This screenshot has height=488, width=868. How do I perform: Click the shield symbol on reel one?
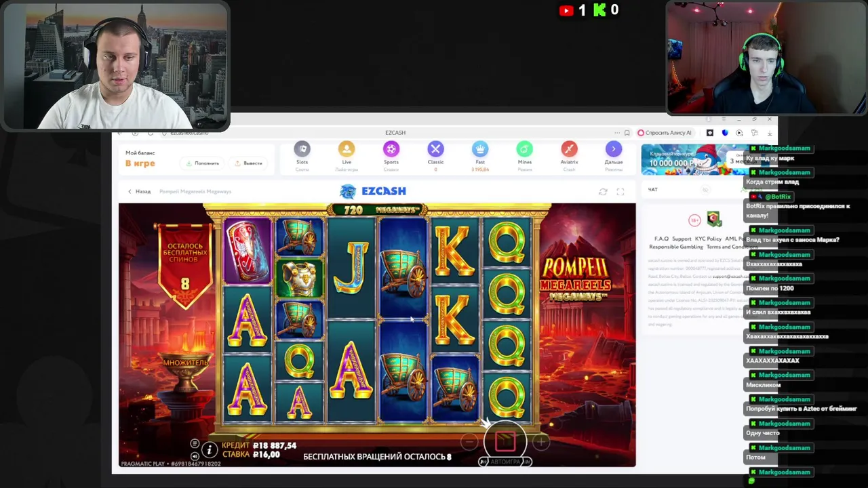click(248, 251)
